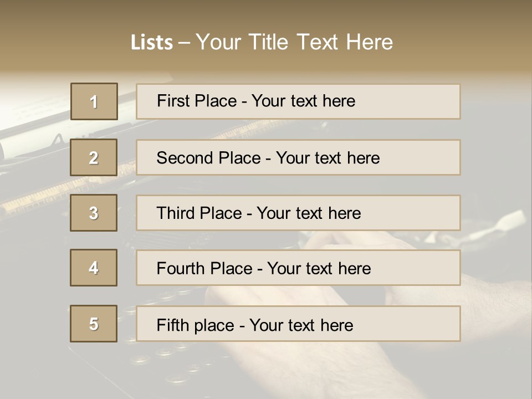Click the dash between "Lists" and "Your" in the title
Screen dimensions: 532x399
[185, 43]
